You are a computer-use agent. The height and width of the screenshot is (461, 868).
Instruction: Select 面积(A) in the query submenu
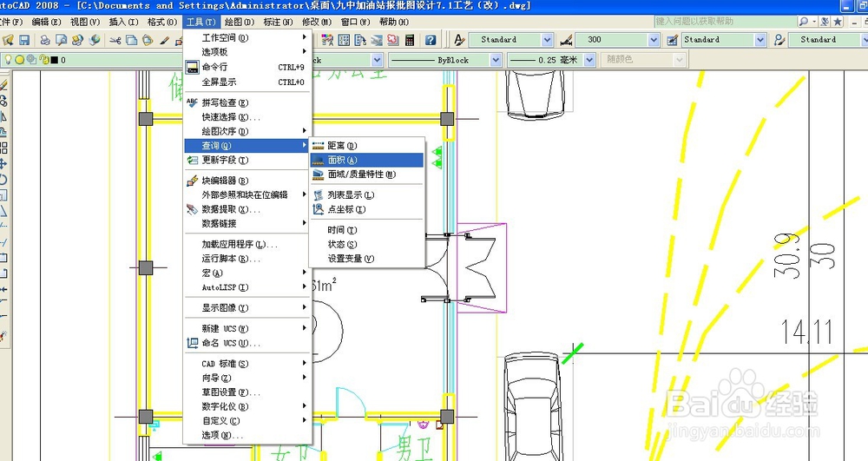pyautogui.click(x=366, y=160)
